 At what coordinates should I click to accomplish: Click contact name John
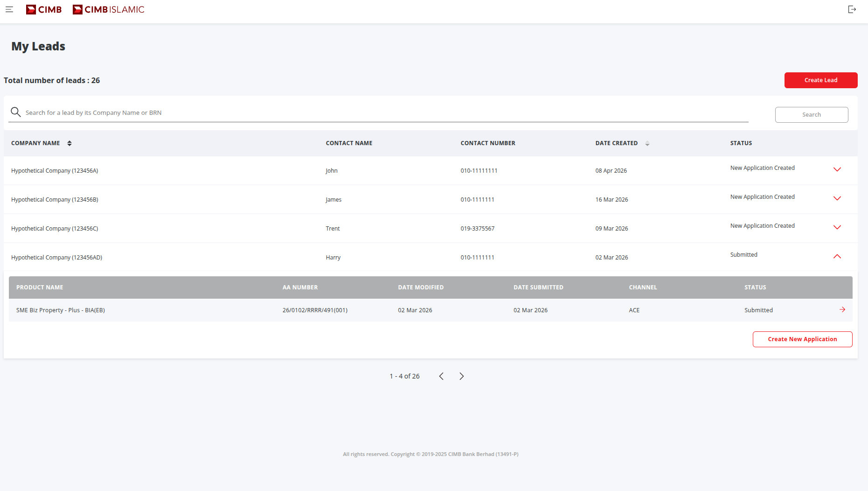click(x=331, y=171)
